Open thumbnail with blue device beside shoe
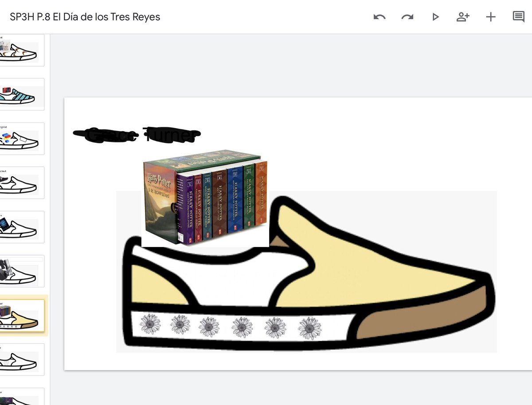The width and height of the screenshot is (532, 405). [x=21, y=227]
